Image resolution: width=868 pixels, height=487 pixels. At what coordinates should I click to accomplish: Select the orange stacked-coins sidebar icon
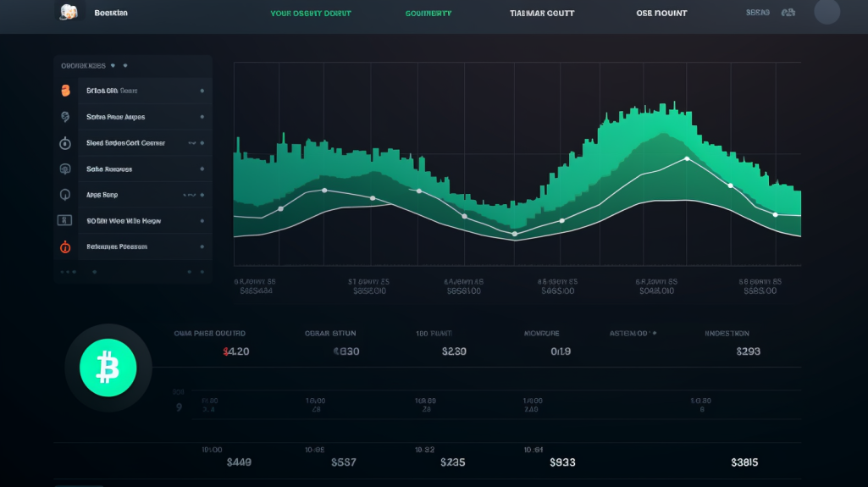[65, 91]
